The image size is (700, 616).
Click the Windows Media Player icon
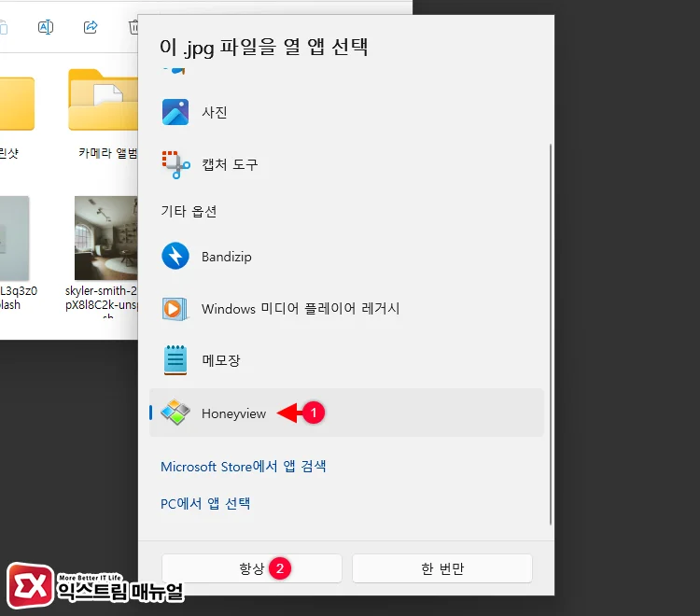coord(175,308)
